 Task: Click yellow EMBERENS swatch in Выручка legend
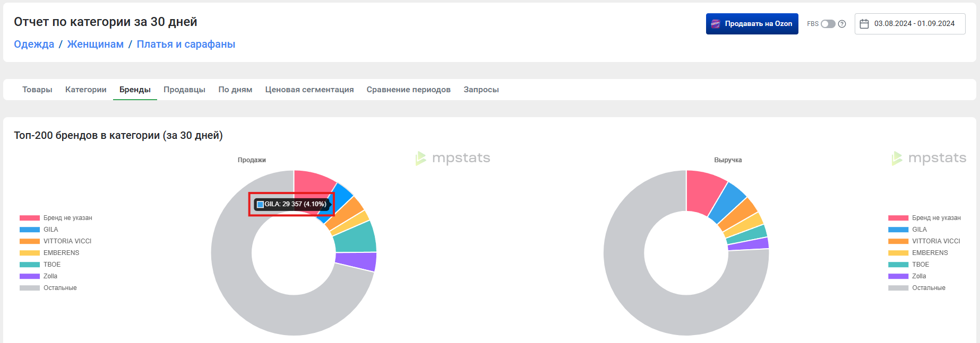(898, 253)
